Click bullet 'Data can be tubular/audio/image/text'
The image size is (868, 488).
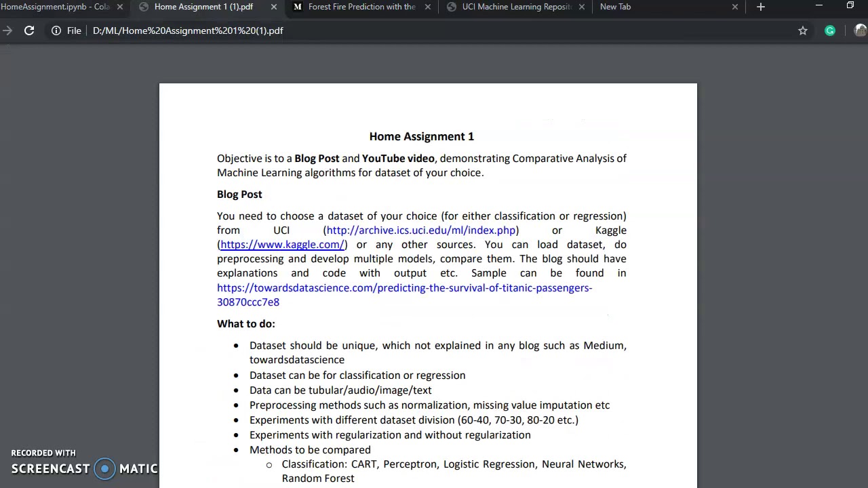(340, 390)
